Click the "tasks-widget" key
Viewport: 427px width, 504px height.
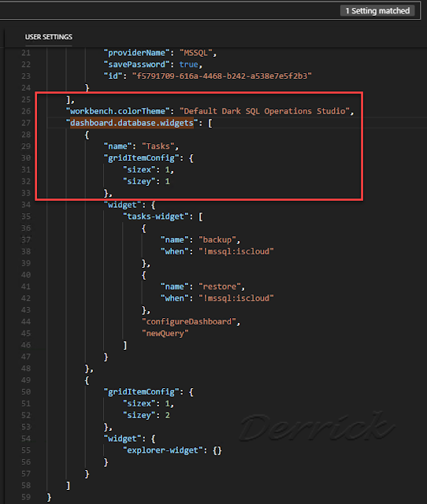pyautogui.click(x=155, y=217)
